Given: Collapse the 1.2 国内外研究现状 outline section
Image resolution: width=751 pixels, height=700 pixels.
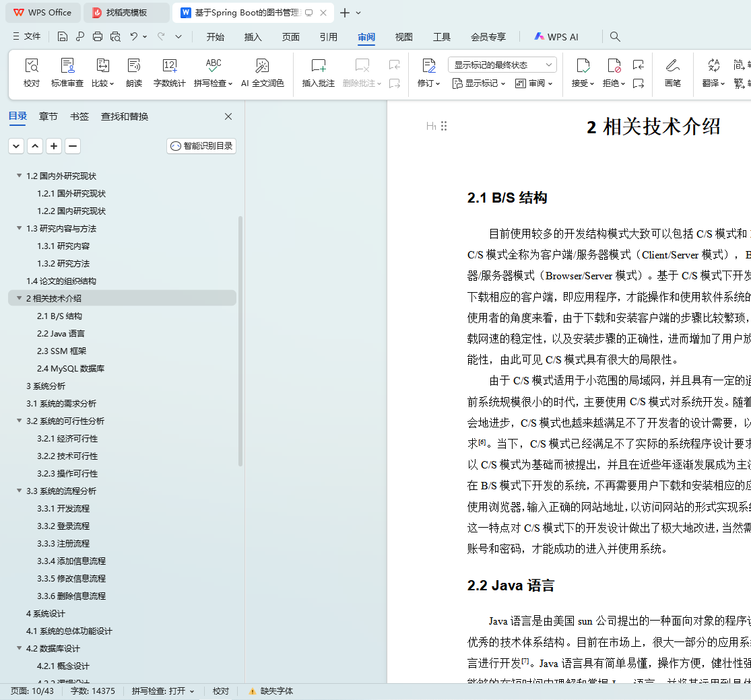Looking at the screenshot, I should pos(20,176).
